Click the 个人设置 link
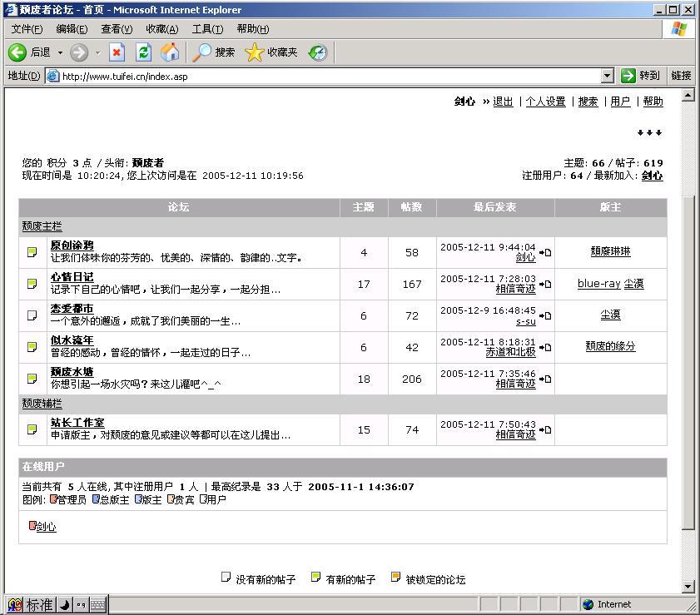The height and width of the screenshot is (615, 700). click(x=545, y=102)
